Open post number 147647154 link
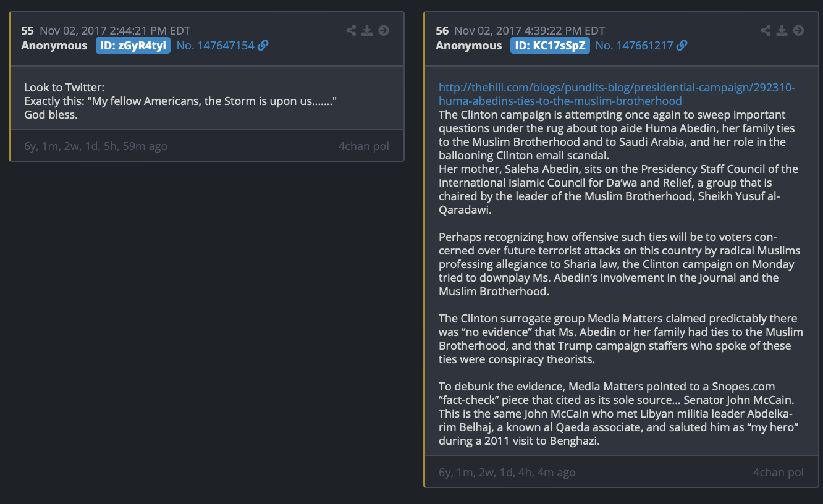Screen dimensions: 823x504 216,46
